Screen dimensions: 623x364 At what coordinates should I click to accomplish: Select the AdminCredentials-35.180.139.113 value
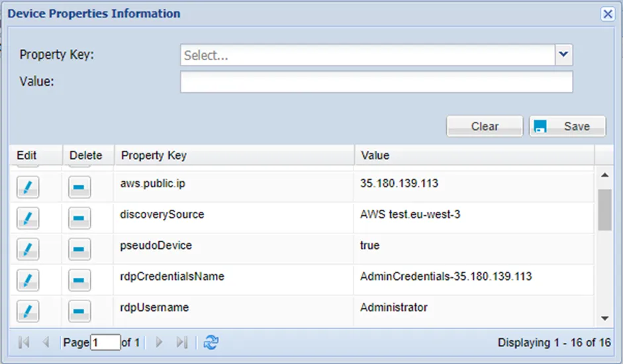[x=446, y=276]
